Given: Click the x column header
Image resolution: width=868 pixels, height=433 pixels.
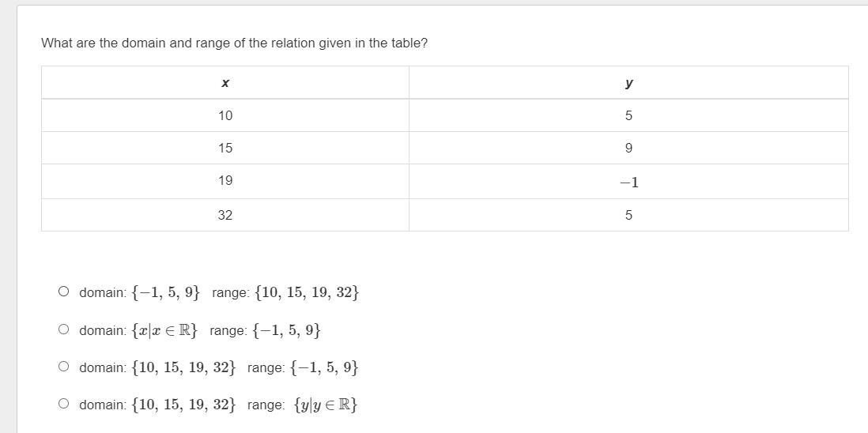Looking at the screenshot, I should [x=225, y=83].
